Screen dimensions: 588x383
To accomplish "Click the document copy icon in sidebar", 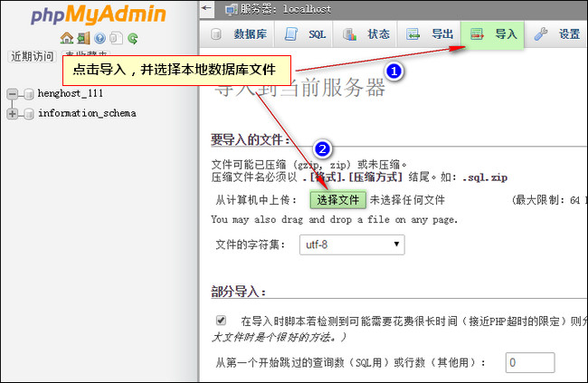I will (117, 38).
